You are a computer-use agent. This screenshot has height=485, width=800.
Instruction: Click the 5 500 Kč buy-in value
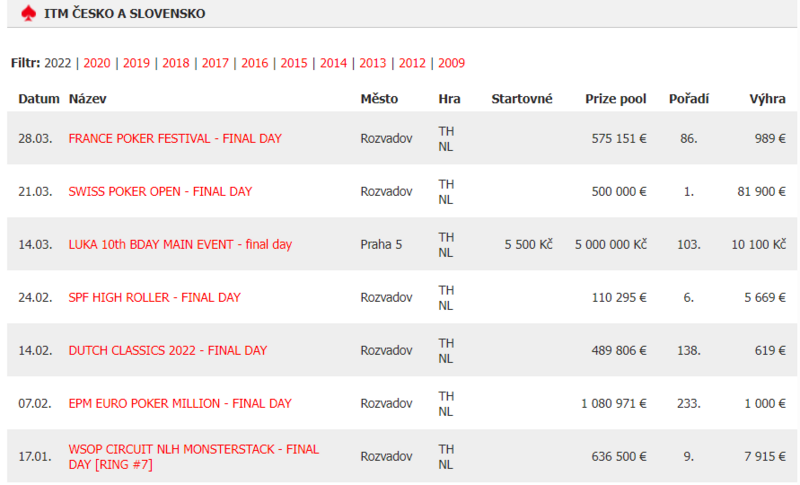pyautogui.click(x=529, y=245)
